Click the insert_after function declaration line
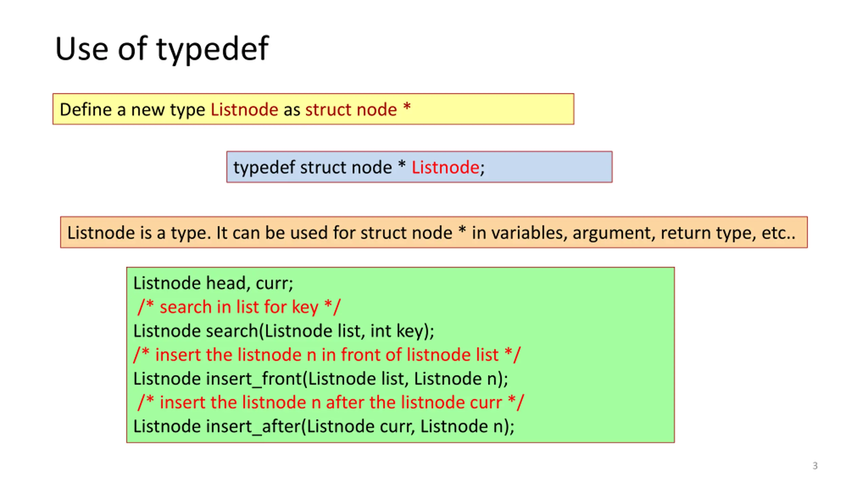The width and height of the screenshot is (868, 488). [x=324, y=426]
